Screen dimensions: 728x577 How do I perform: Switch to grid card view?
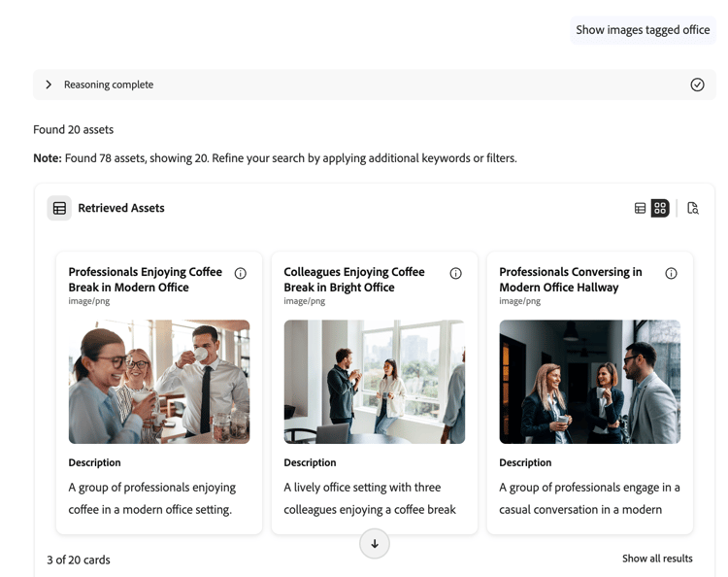[x=660, y=208]
